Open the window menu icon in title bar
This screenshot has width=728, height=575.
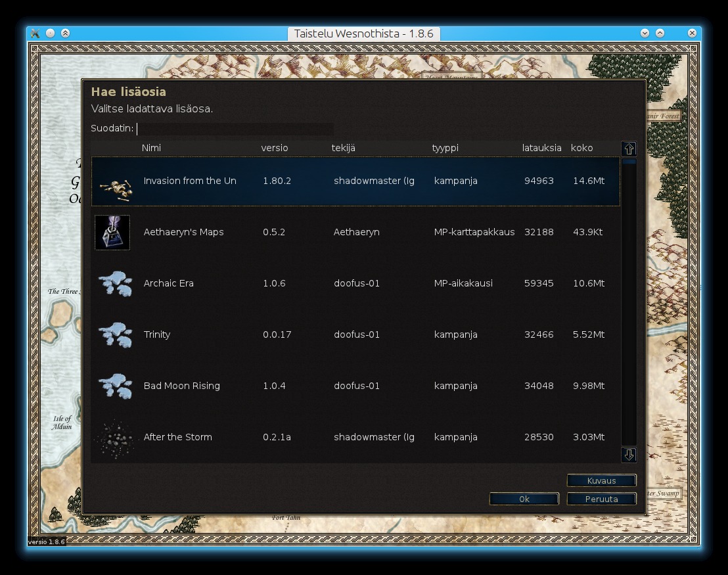click(35, 33)
